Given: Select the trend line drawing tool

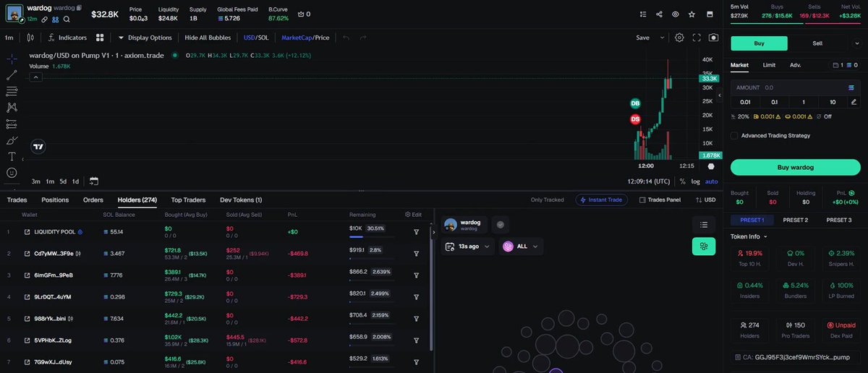Looking at the screenshot, I should click(x=12, y=75).
